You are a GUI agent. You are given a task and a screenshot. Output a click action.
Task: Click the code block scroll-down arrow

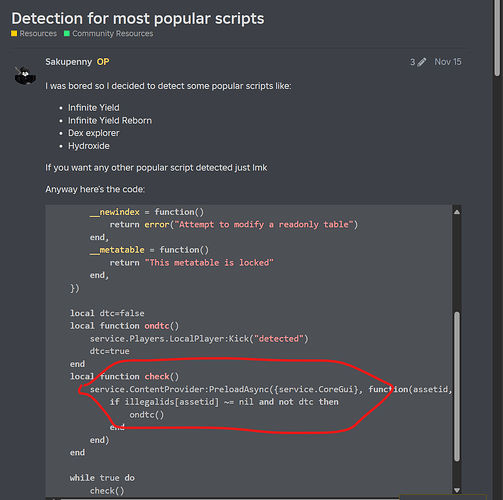pyautogui.click(x=457, y=490)
